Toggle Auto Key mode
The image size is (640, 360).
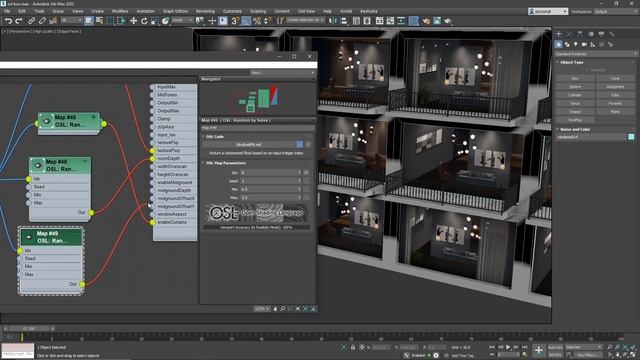click(555, 347)
